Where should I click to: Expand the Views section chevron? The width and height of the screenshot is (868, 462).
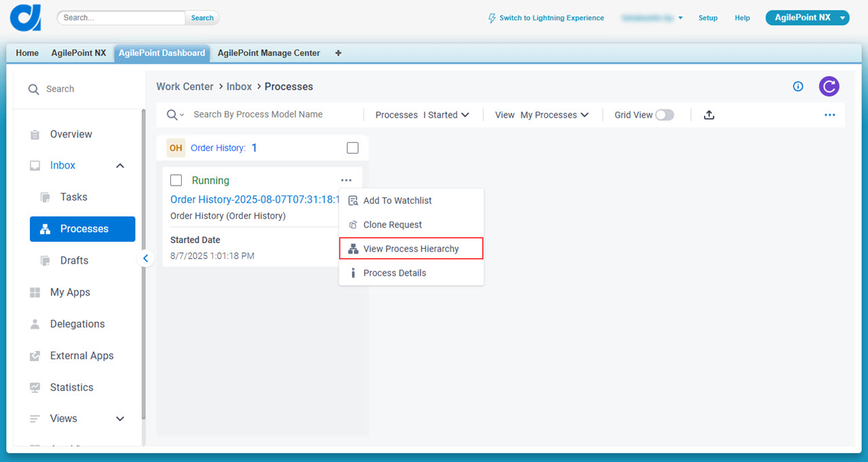(120, 419)
